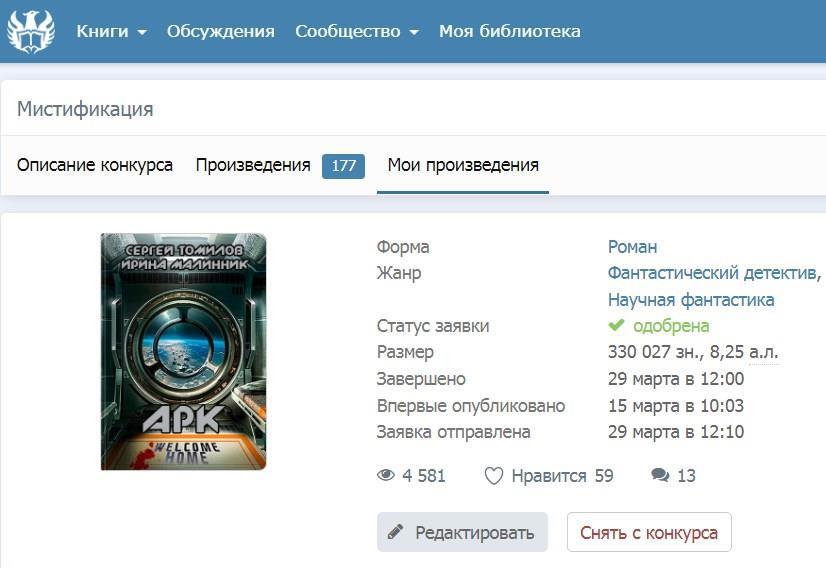
Task: Click the eagle site logo
Action: click(31, 31)
